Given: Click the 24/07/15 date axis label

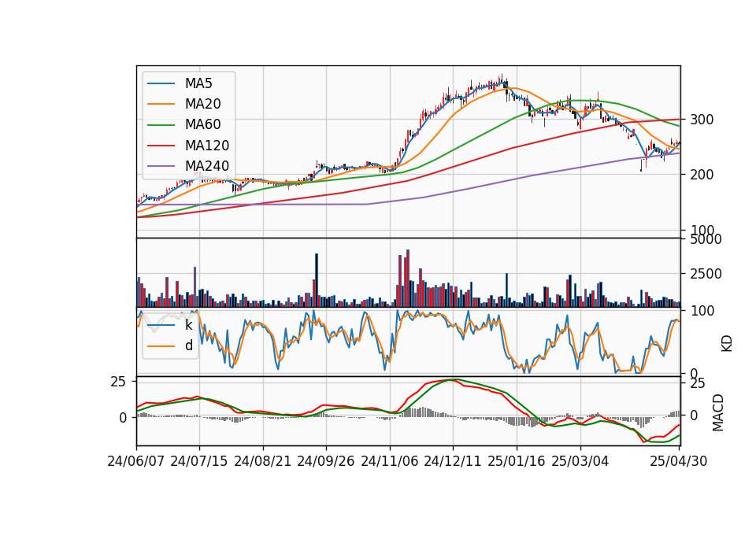Looking at the screenshot, I should (199, 461).
